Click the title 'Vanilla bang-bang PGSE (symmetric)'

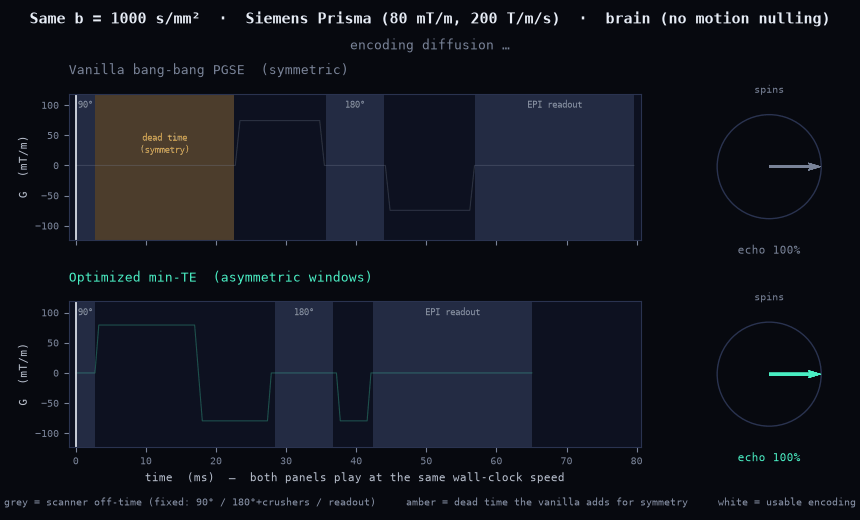pos(208,70)
